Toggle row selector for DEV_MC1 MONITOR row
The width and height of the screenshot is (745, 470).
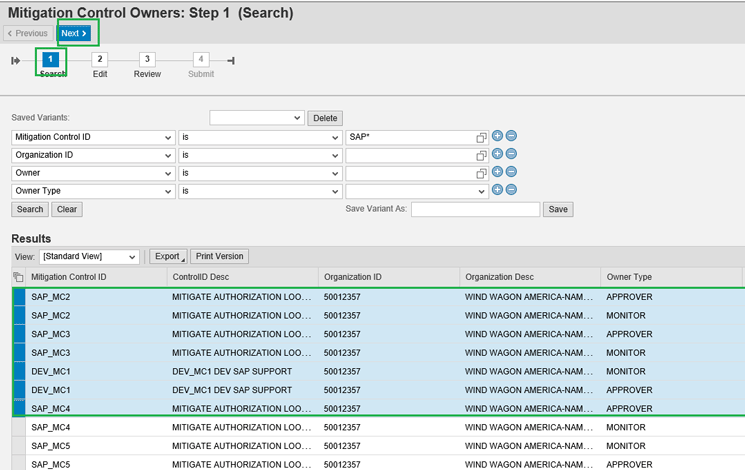click(18, 370)
